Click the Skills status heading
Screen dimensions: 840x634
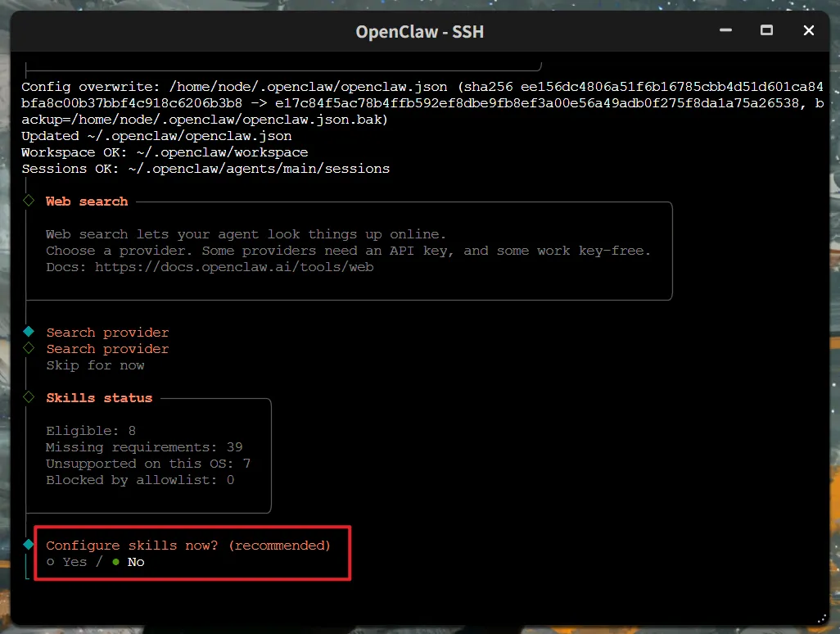(x=99, y=398)
